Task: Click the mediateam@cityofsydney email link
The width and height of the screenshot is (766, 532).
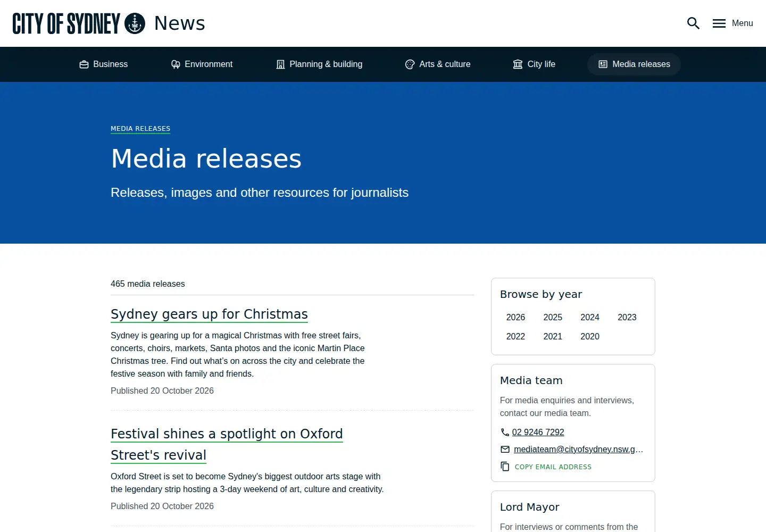Action: (578, 450)
